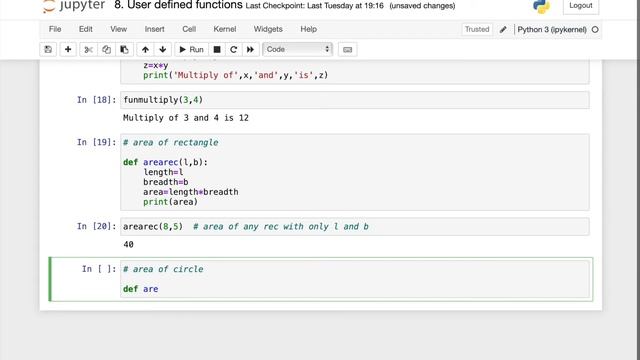Open the File menu

(x=55, y=29)
